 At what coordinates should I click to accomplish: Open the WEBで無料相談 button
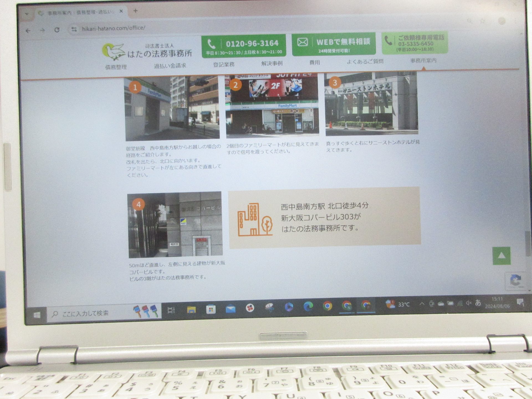[334, 44]
